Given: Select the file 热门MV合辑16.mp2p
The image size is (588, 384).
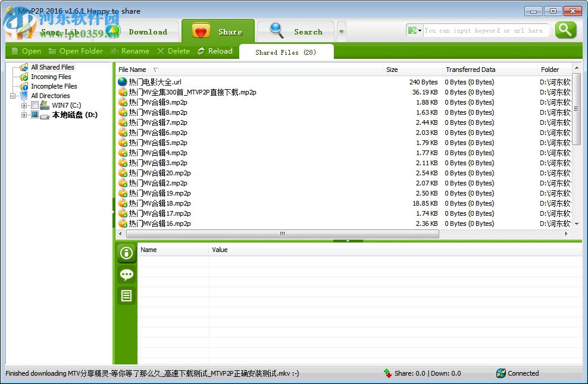Looking at the screenshot, I should (x=159, y=224).
